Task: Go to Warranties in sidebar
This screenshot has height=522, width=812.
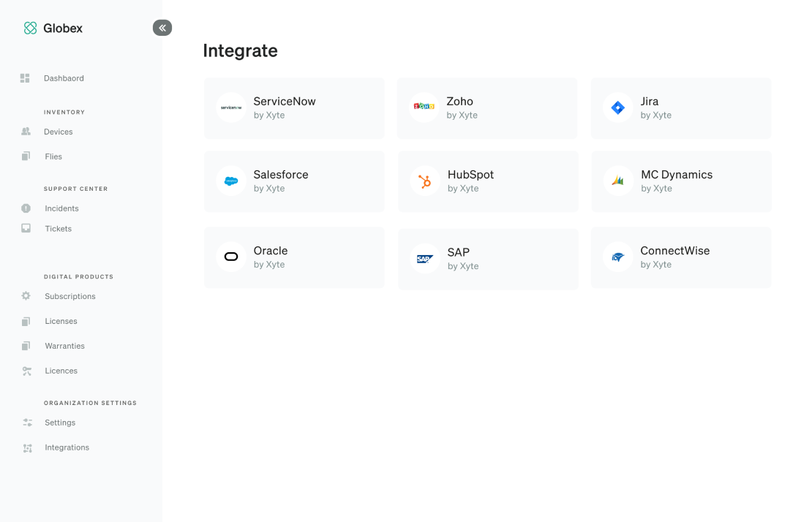Action: click(x=64, y=346)
